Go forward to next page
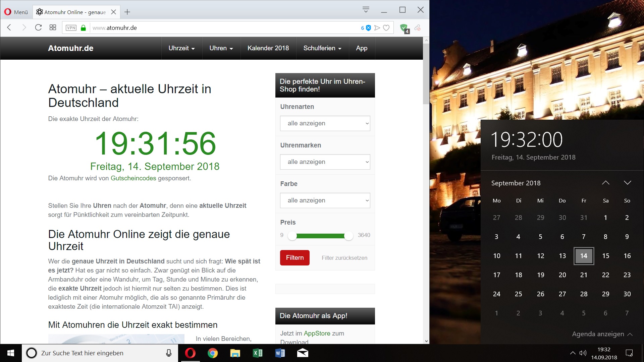 (x=24, y=27)
